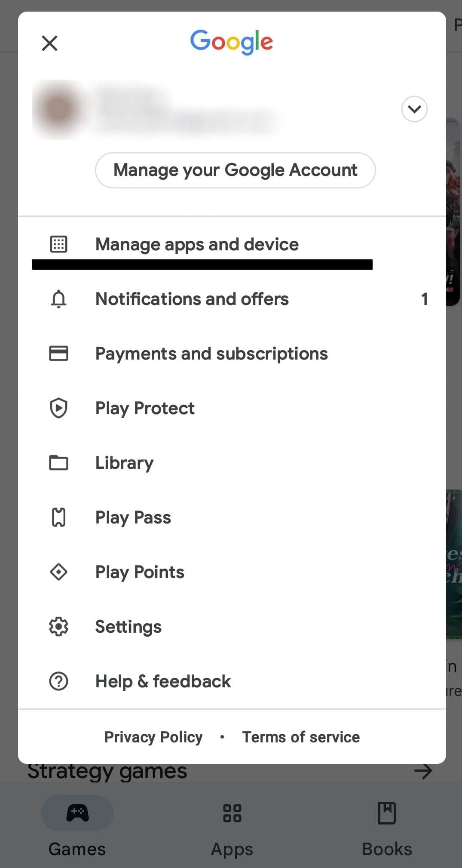Open Payments and subscriptions
Screen dimensions: 462x868
[x=211, y=354]
